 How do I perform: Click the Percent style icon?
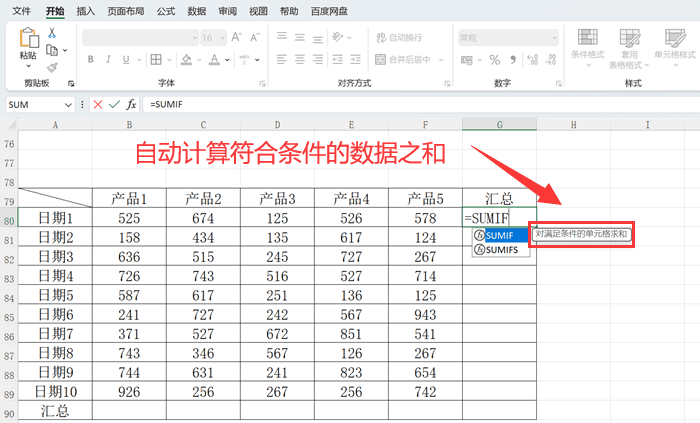pos(495,60)
